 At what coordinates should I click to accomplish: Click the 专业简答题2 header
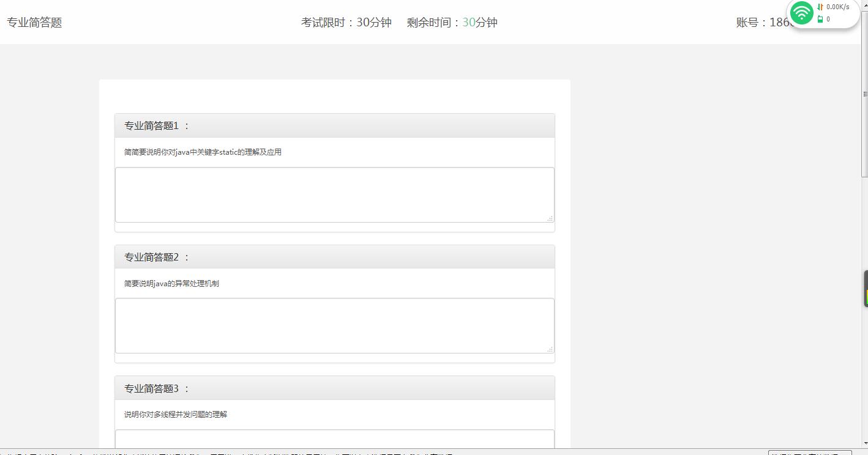[x=335, y=257]
